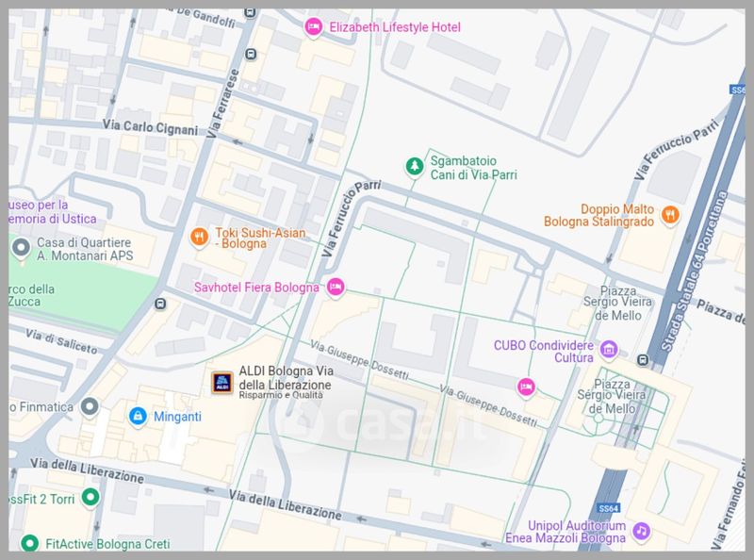The width and height of the screenshot is (754, 560).
Task: Select the Casa di Quartiere A. Montanari pin
Action: point(21,248)
